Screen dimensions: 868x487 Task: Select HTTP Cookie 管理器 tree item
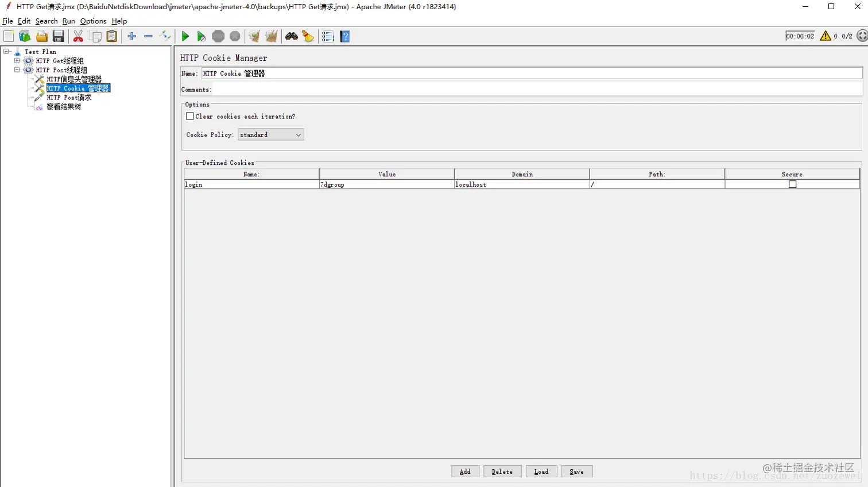click(78, 88)
